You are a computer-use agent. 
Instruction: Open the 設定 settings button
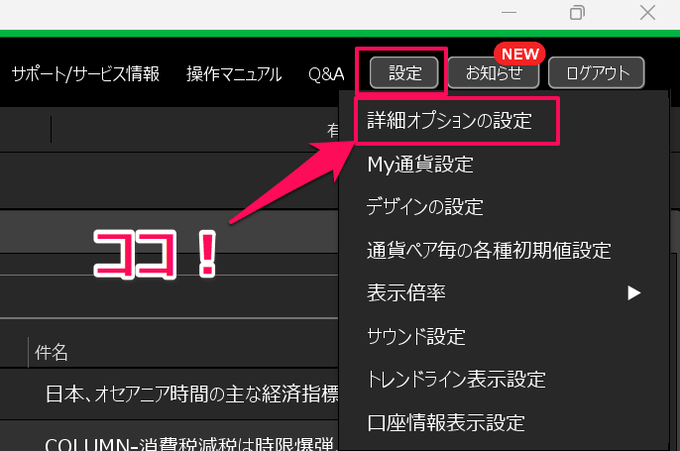point(404,73)
